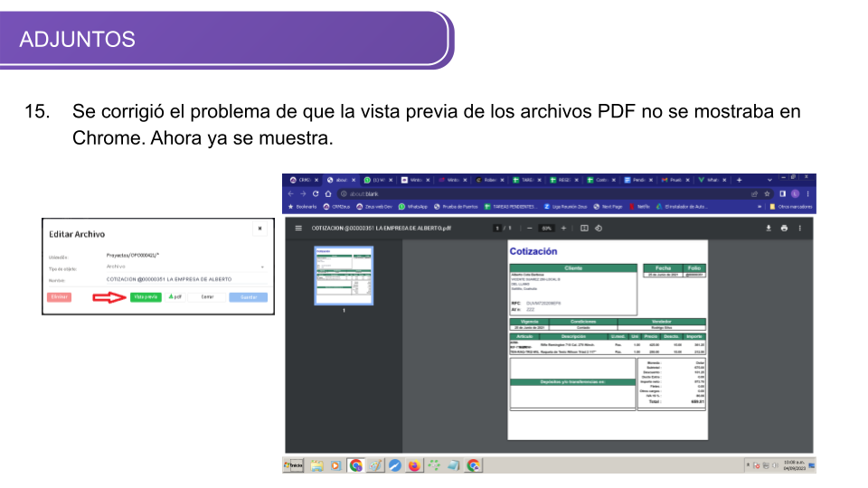Open the Paint taskbar icon
The image size is (868, 488).
pyautogui.click(x=375, y=466)
